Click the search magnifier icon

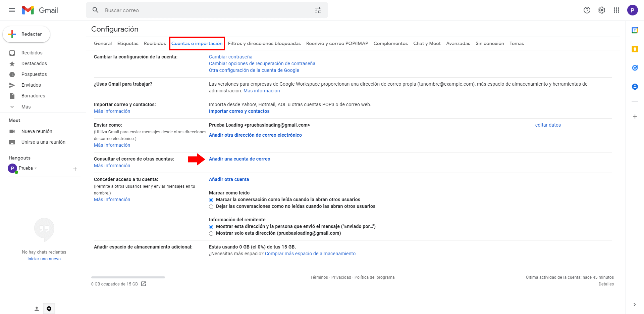(96, 10)
